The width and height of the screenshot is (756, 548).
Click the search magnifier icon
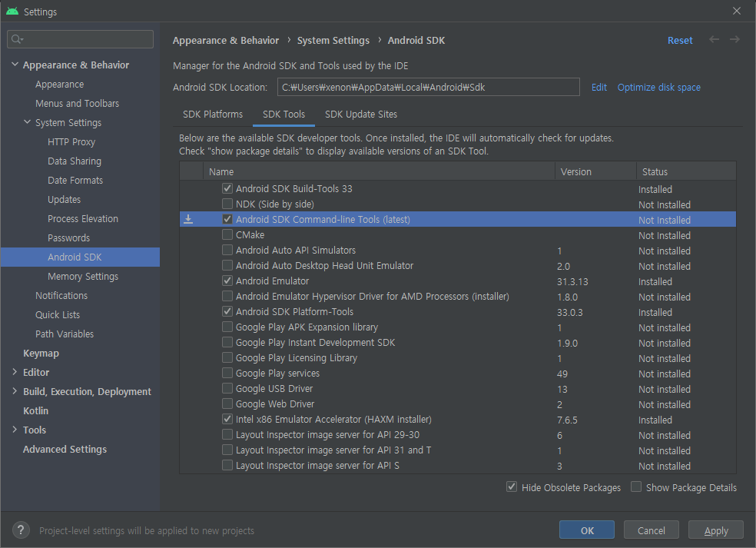(x=17, y=39)
